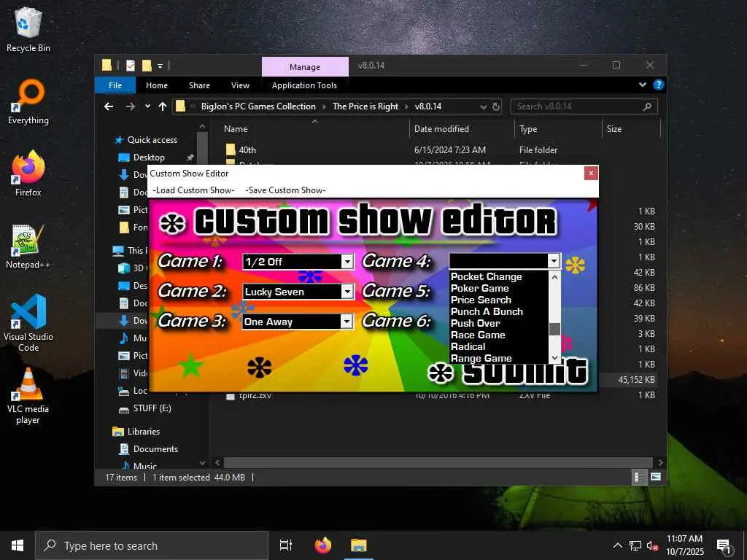Viewport: 747px width, 560px height.
Task: Click Firefox icon in taskbar
Action: [323, 545]
